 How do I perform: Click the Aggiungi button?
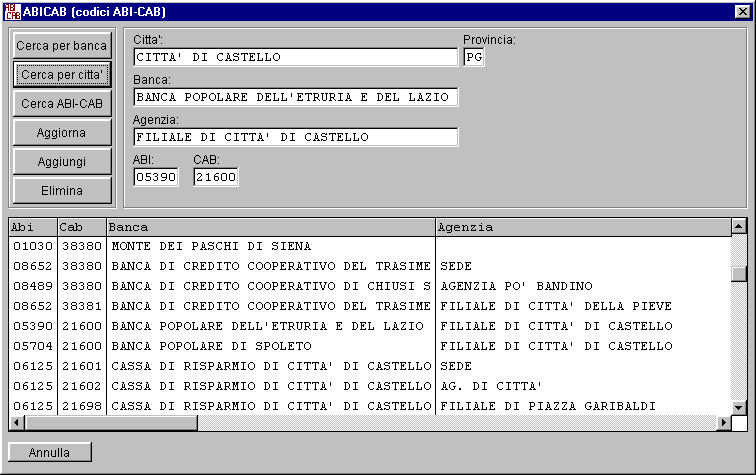(x=62, y=162)
